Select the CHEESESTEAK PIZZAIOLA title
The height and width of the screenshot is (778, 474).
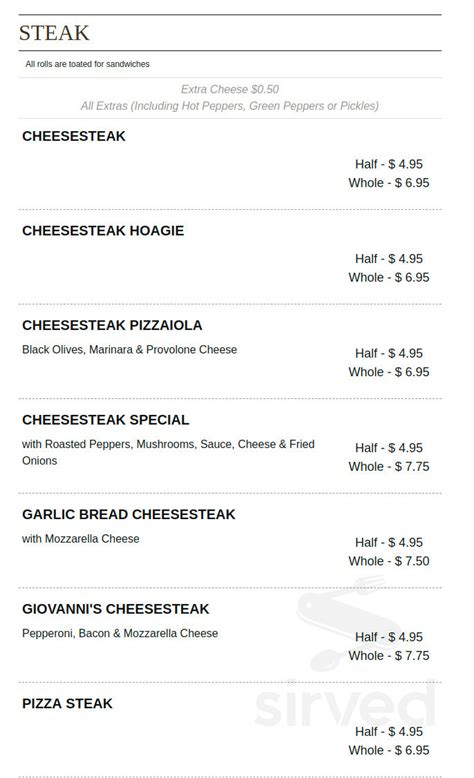pyautogui.click(x=112, y=325)
